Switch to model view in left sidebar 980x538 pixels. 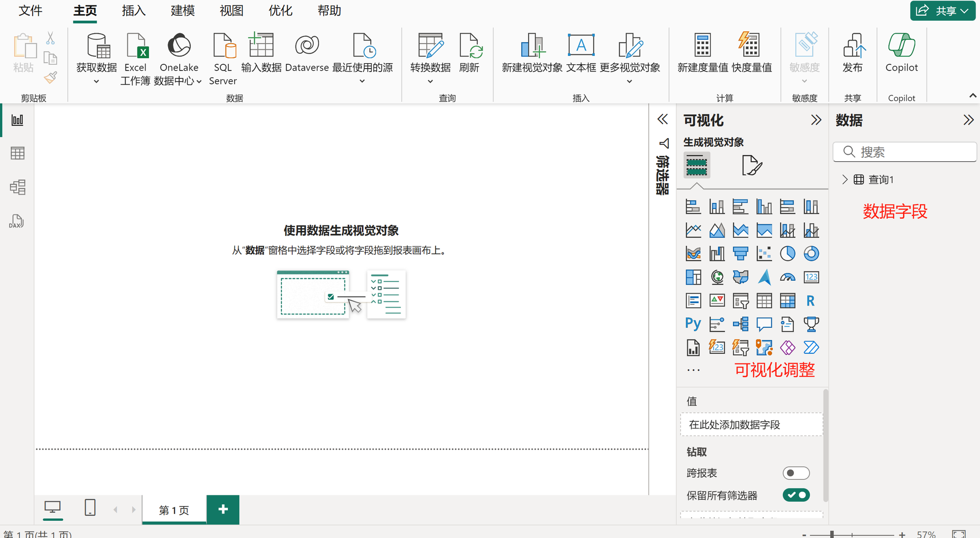17,187
